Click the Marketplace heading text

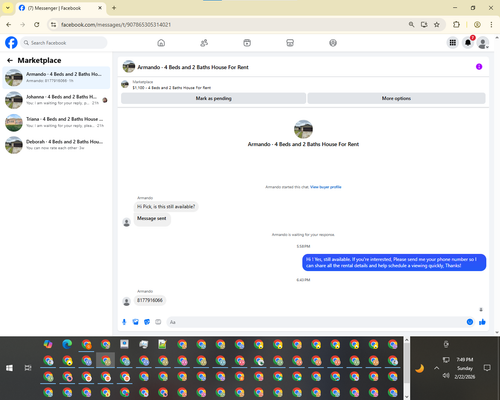[39, 60]
